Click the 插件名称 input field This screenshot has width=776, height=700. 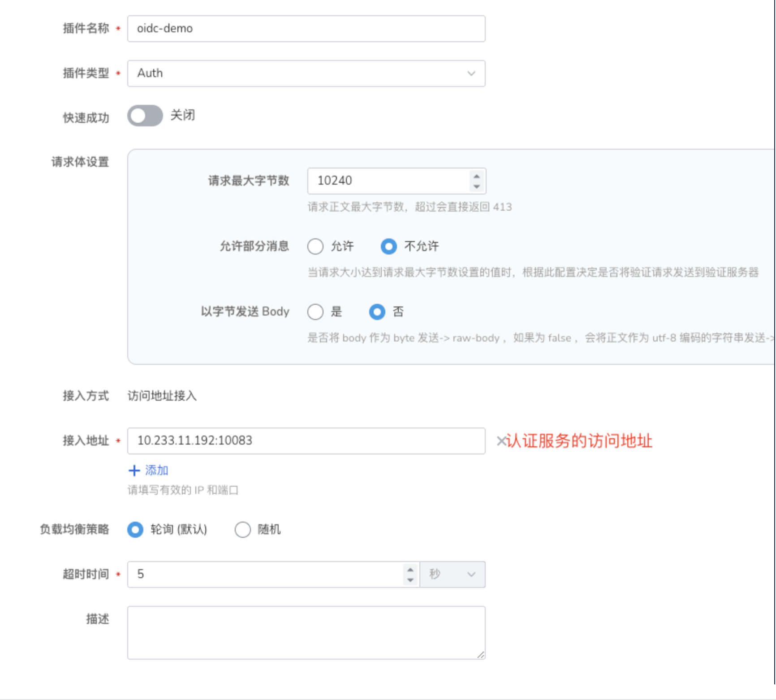click(306, 29)
